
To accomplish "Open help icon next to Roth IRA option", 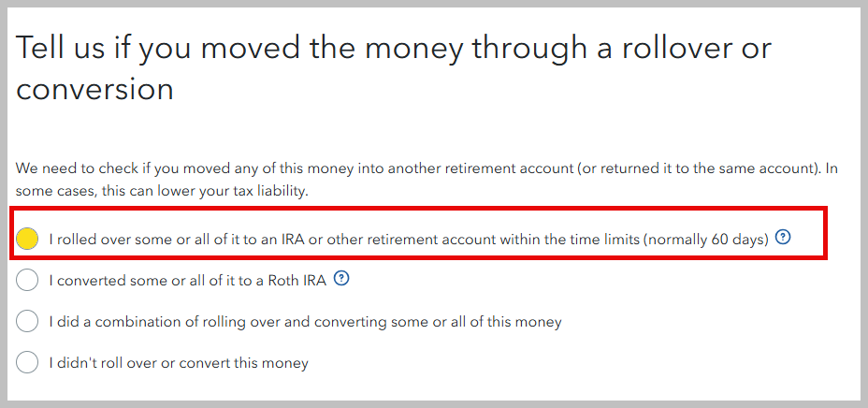I will (x=342, y=279).
